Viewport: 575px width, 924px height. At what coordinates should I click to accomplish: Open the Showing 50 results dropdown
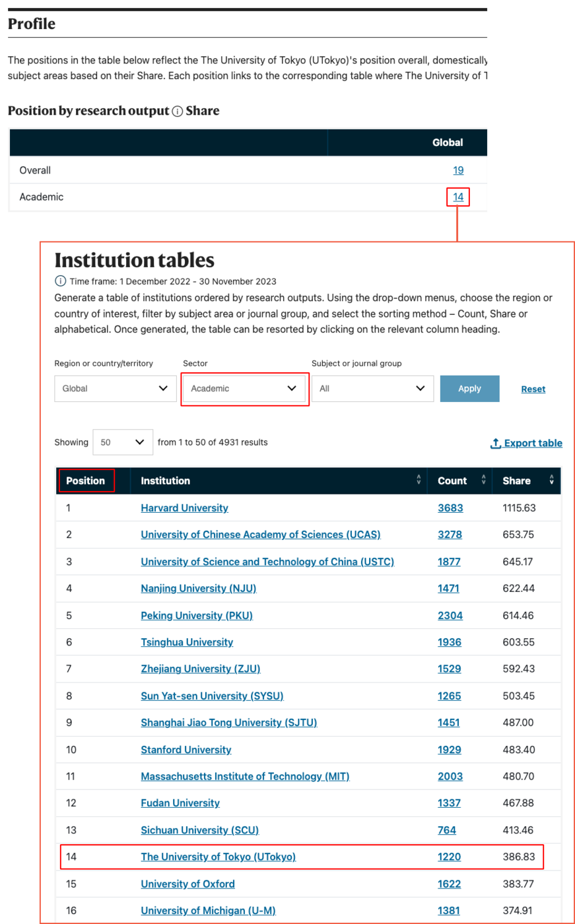[123, 442]
